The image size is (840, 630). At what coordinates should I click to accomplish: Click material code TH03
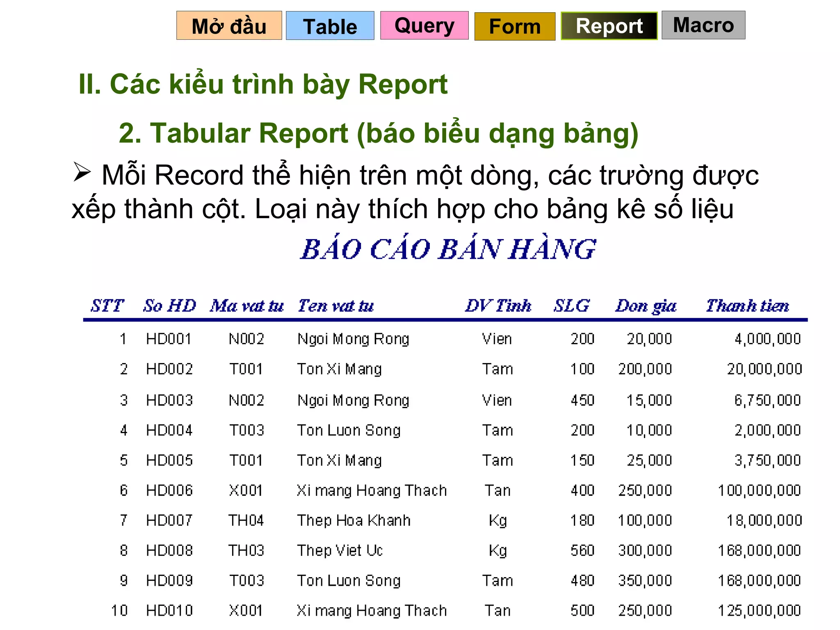246,550
